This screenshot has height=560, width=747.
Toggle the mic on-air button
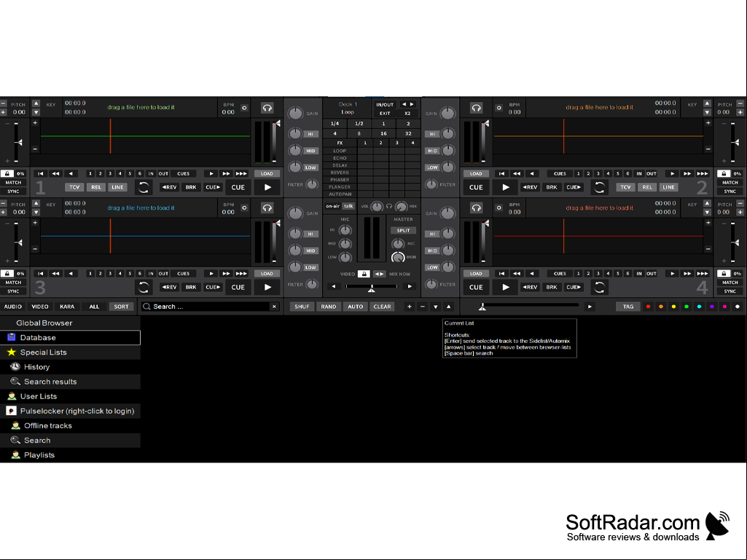pos(332,206)
